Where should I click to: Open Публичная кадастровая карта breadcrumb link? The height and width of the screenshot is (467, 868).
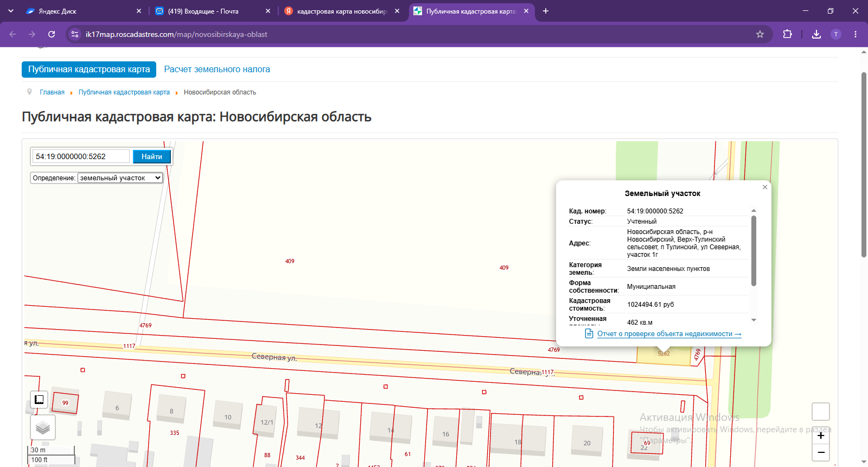[x=124, y=92]
